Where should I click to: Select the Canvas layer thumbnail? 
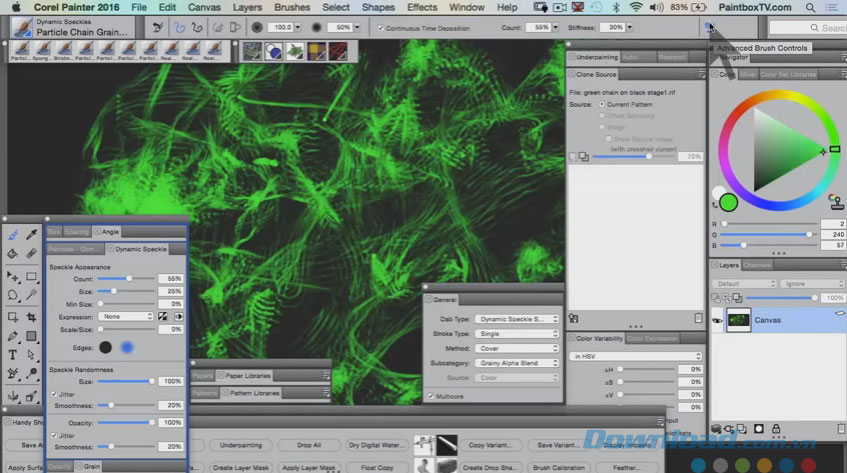click(x=738, y=320)
